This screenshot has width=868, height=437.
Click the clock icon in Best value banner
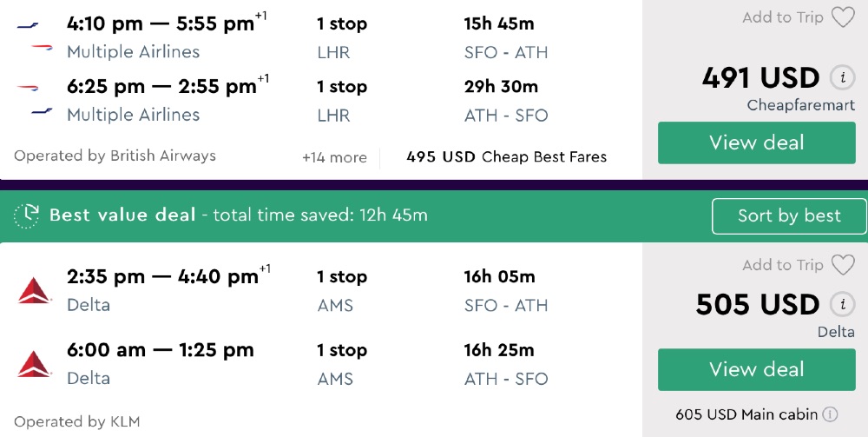coord(27,215)
